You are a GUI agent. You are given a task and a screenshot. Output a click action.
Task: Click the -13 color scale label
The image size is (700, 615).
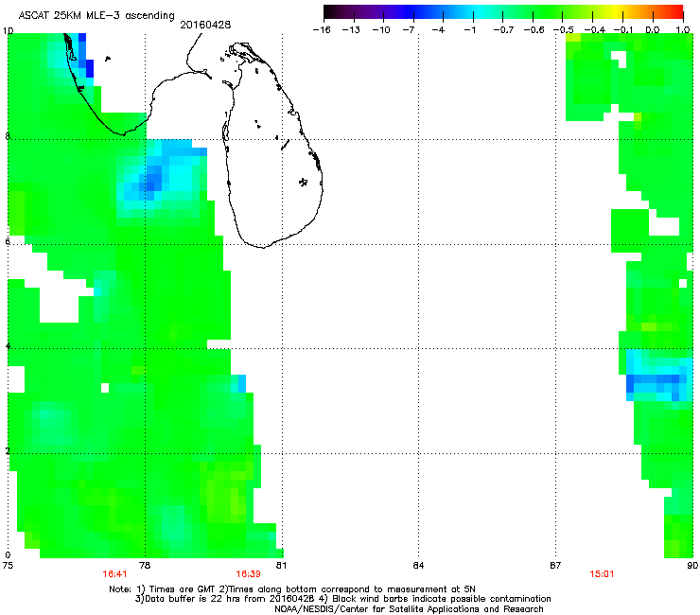pyautogui.click(x=351, y=30)
